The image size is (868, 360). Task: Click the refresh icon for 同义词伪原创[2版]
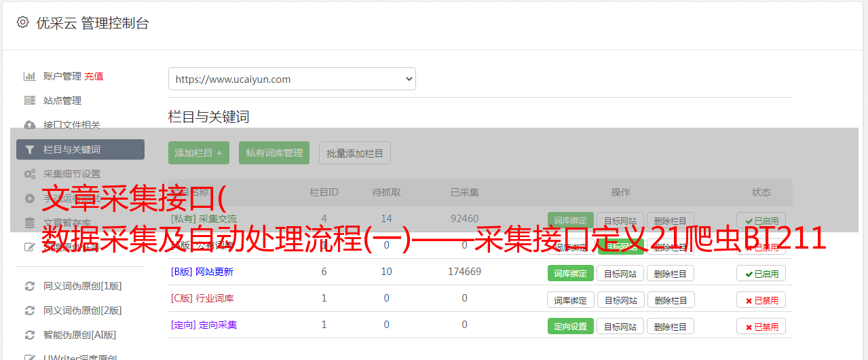(29, 310)
